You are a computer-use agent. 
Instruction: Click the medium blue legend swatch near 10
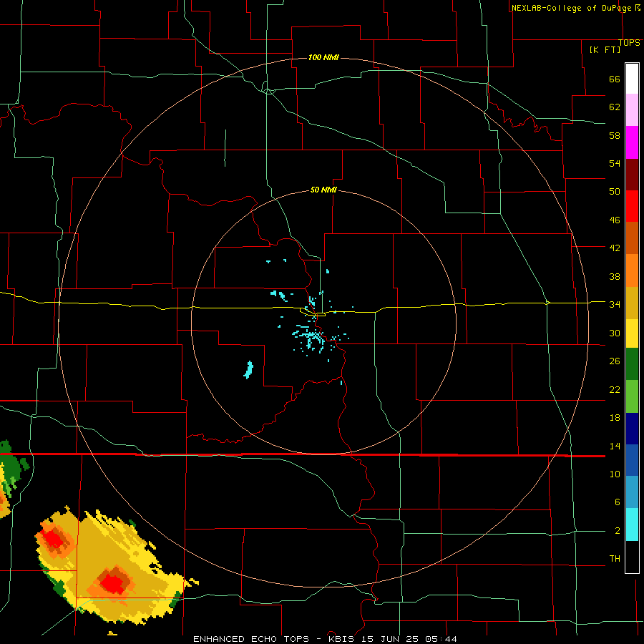click(x=632, y=460)
